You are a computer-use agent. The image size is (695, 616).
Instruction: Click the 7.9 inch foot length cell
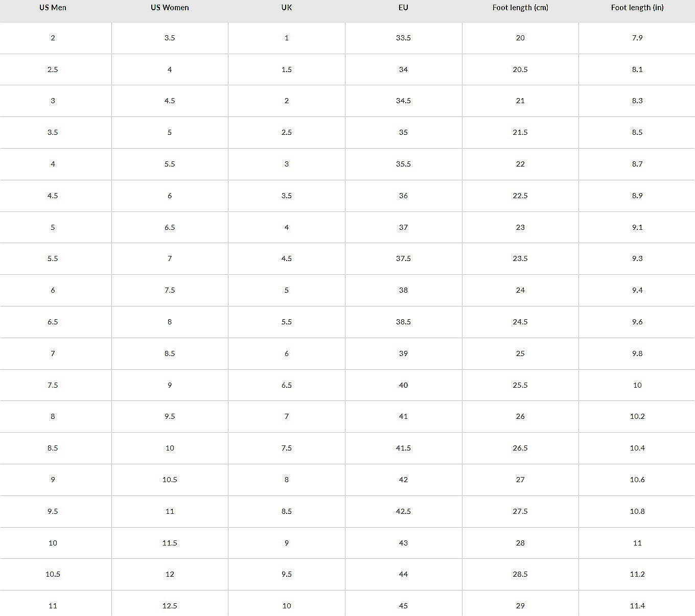637,38
